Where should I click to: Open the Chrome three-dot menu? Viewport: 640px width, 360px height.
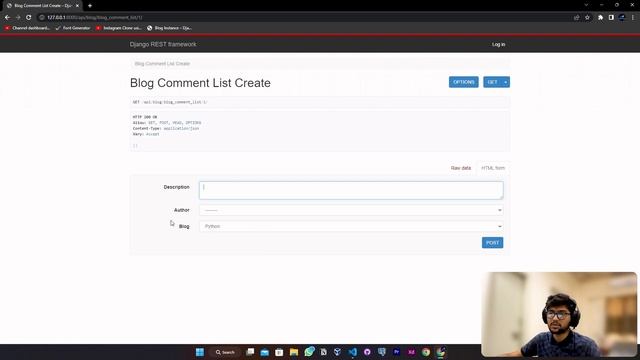[x=633, y=18]
